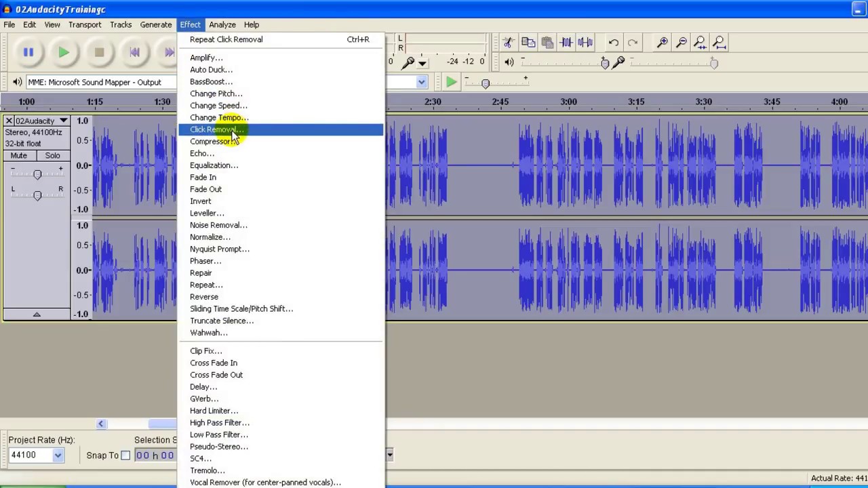Adjust the track gain slider
Image resolution: width=868 pixels, height=488 pixels.
[37, 174]
